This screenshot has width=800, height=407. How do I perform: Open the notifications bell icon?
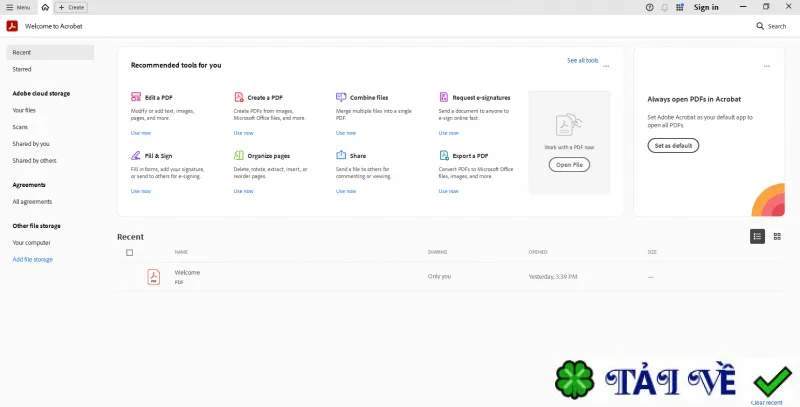point(664,7)
